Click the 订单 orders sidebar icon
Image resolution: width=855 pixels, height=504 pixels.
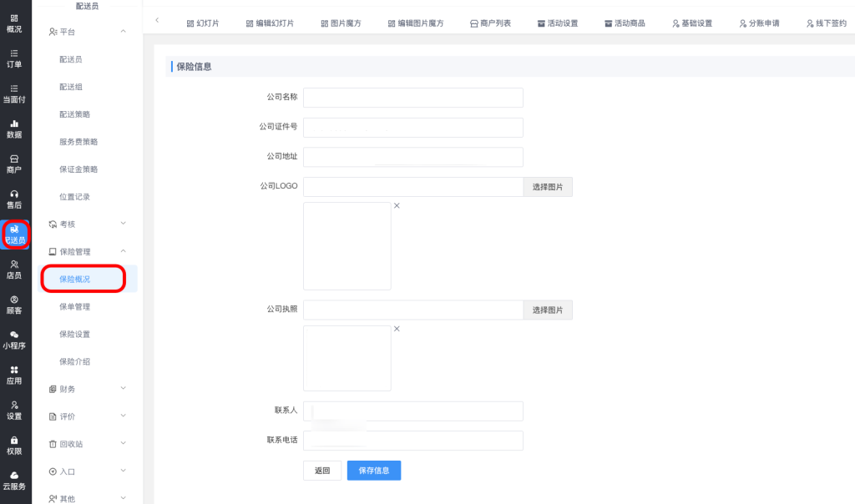[x=14, y=58]
